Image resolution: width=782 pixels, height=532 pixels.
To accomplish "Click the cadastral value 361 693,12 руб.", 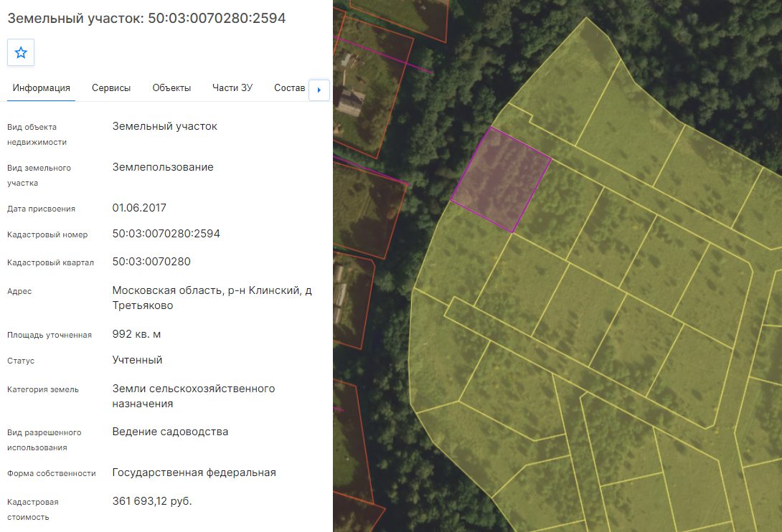I will [152, 501].
